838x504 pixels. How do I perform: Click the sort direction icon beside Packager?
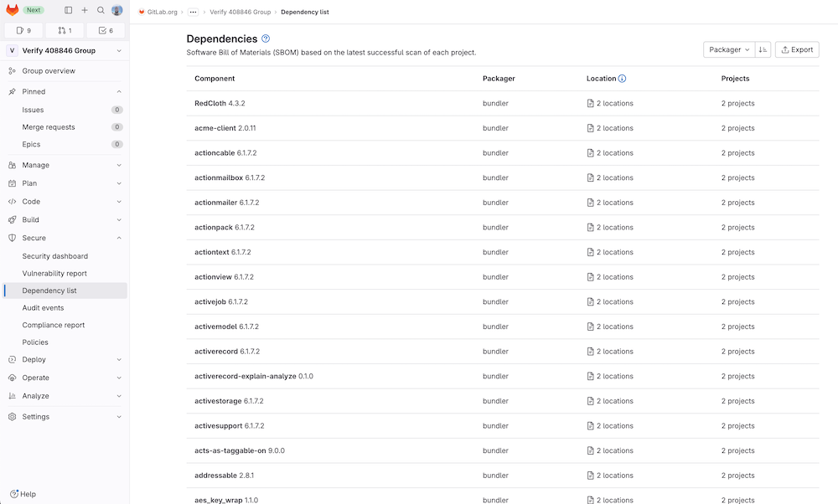pyautogui.click(x=763, y=49)
